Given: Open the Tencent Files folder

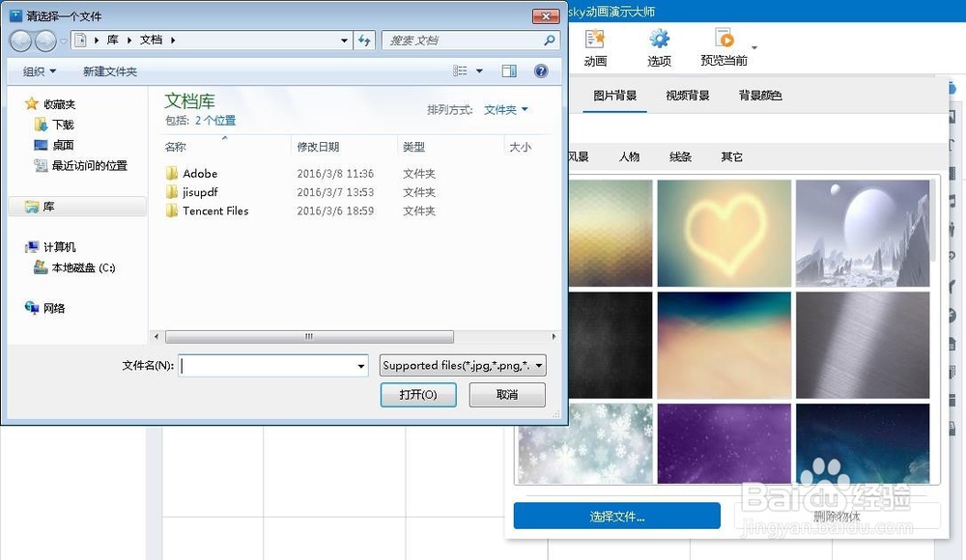Looking at the screenshot, I should click(x=214, y=210).
